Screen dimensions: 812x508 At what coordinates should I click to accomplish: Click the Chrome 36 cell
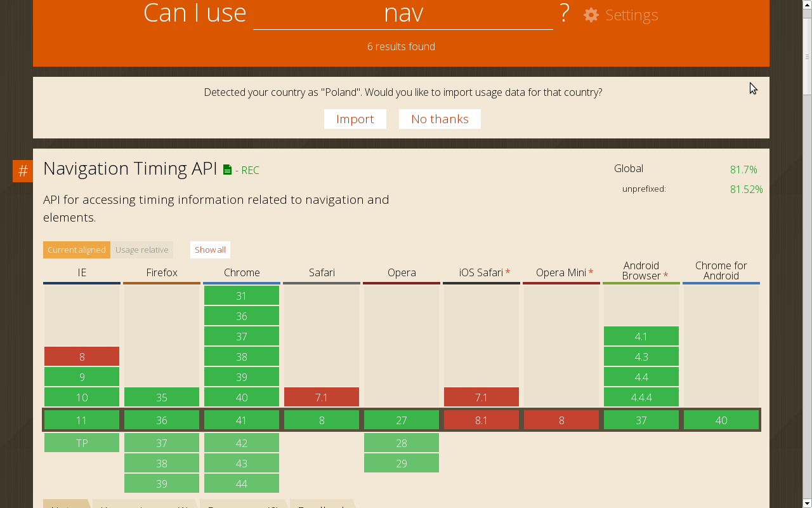click(x=242, y=316)
